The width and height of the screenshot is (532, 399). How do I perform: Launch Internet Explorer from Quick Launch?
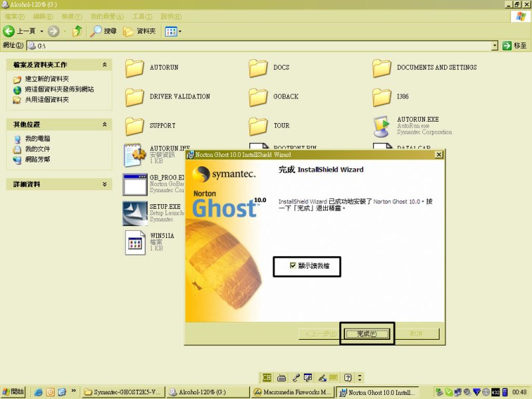tap(38, 392)
